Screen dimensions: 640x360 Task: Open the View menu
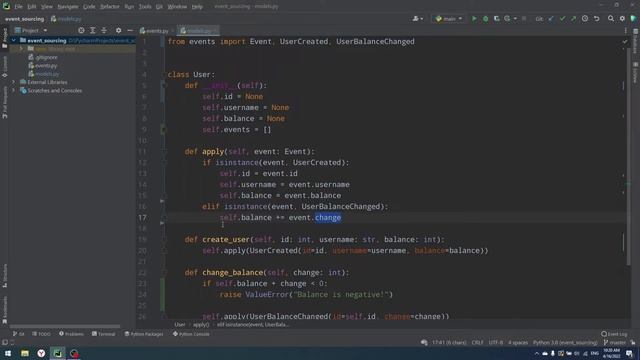[47, 7]
